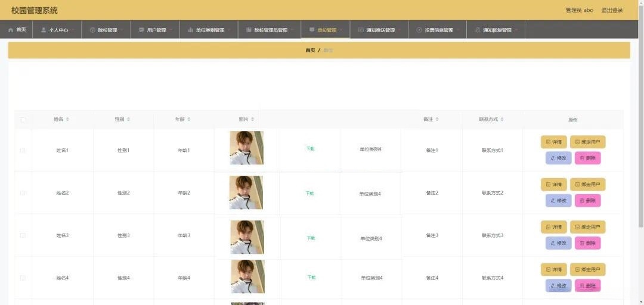644x305 pixels.
Task: Check the checkbox for the 姓名1 row
Action: (23, 150)
